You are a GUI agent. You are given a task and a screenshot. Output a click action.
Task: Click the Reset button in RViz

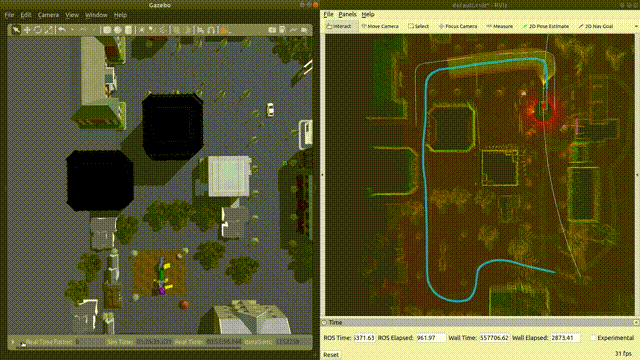(x=331, y=355)
